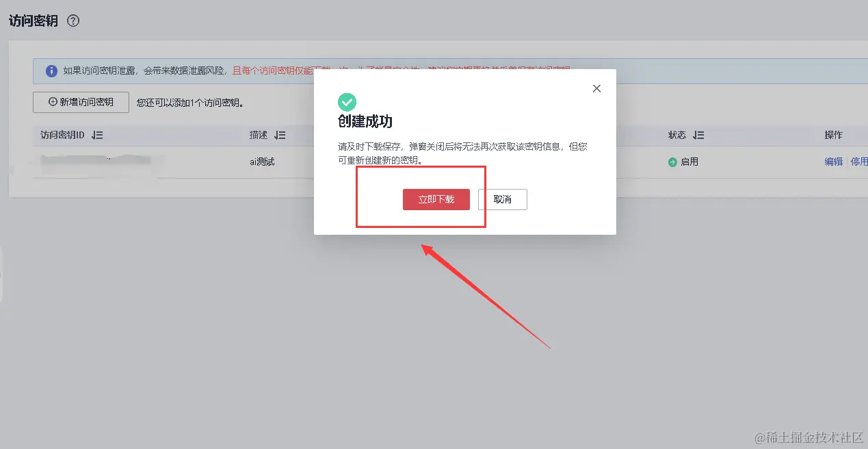This screenshot has width=868, height=449.
Task: Click the 您还可以添加1个访问密钥 hint text
Action: (x=190, y=103)
